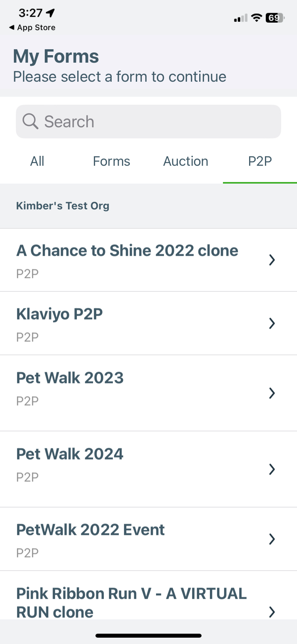
Task: Open chevron for Pink Ribbon Run V clone
Action: [x=272, y=612]
